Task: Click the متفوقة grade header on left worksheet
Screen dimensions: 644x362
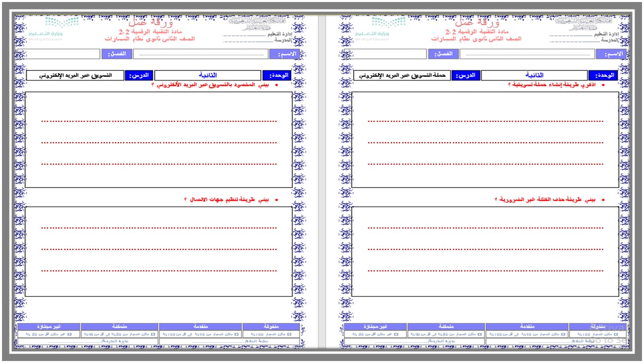Action: pyautogui.click(x=271, y=327)
